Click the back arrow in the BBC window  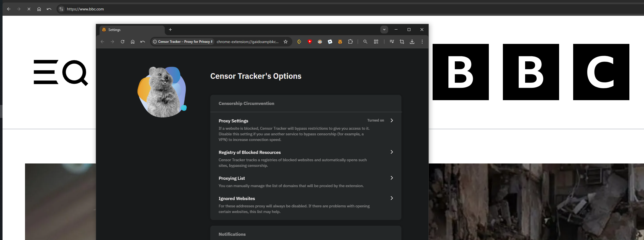coord(9,9)
